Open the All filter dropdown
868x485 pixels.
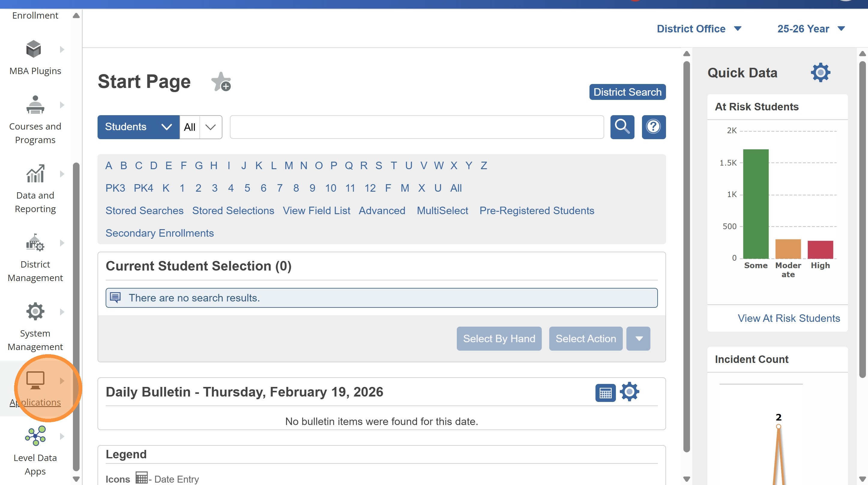coord(201,127)
